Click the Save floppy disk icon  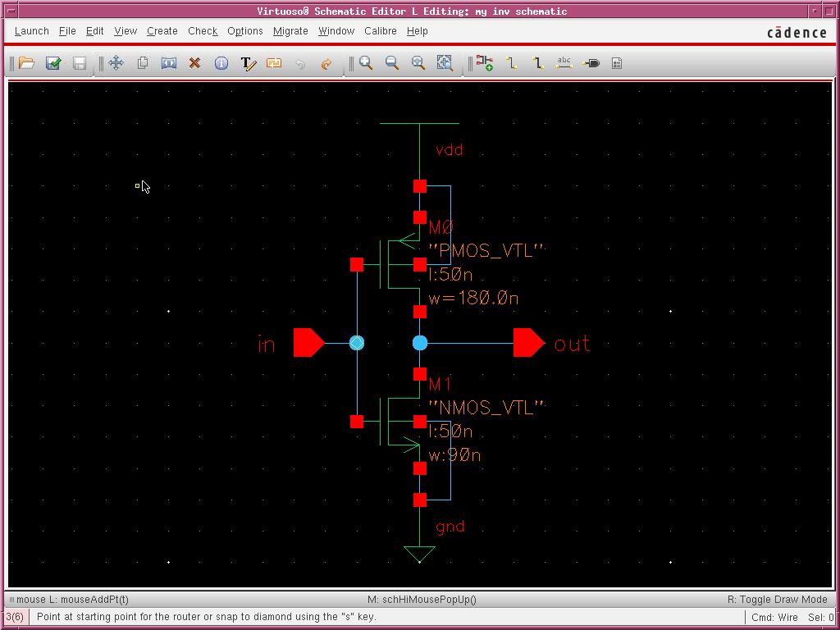80,63
